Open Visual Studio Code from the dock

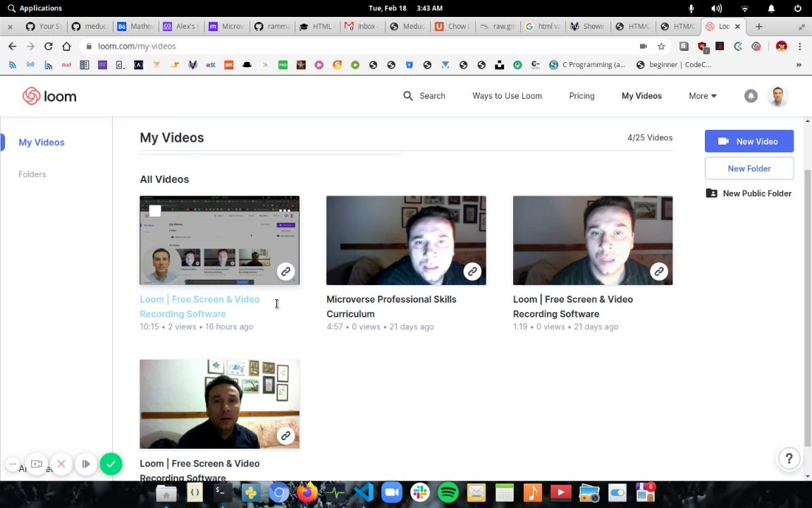pyautogui.click(x=364, y=492)
